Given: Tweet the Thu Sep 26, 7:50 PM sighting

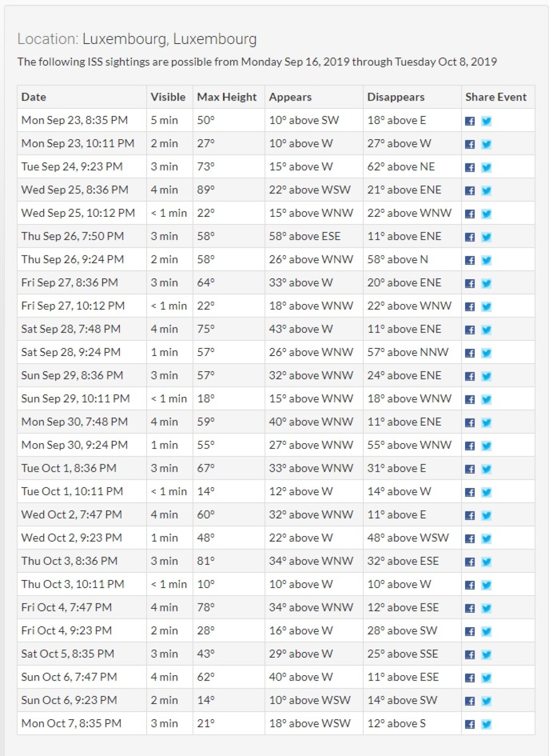Looking at the screenshot, I should point(486,237).
